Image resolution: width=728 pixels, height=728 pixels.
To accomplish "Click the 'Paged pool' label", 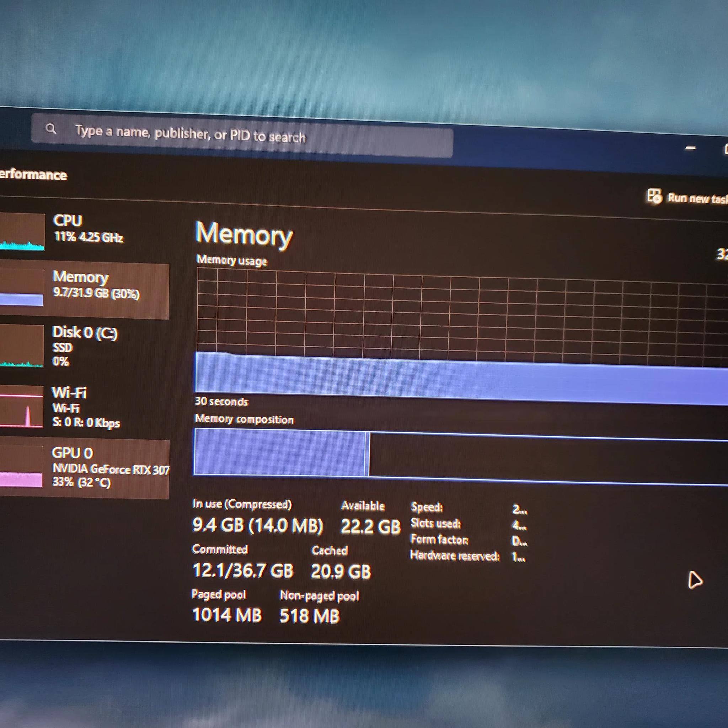I will (x=219, y=594).
